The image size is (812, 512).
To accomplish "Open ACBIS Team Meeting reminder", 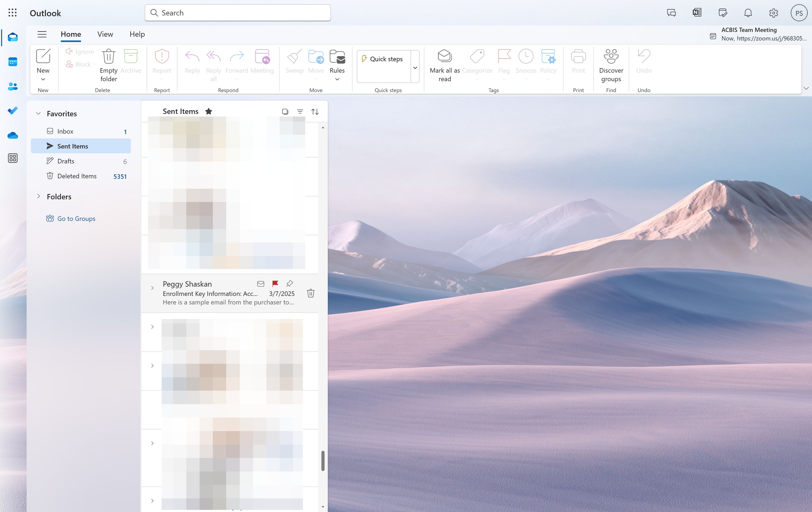I will (x=758, y=34).
